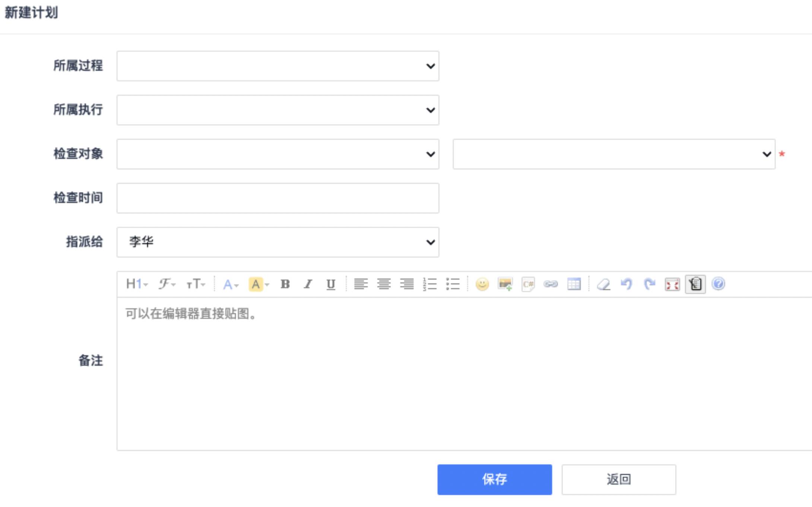Toggle fullscreen editor mode
Screen dimensions: 812x507
[x=672, y=284]
